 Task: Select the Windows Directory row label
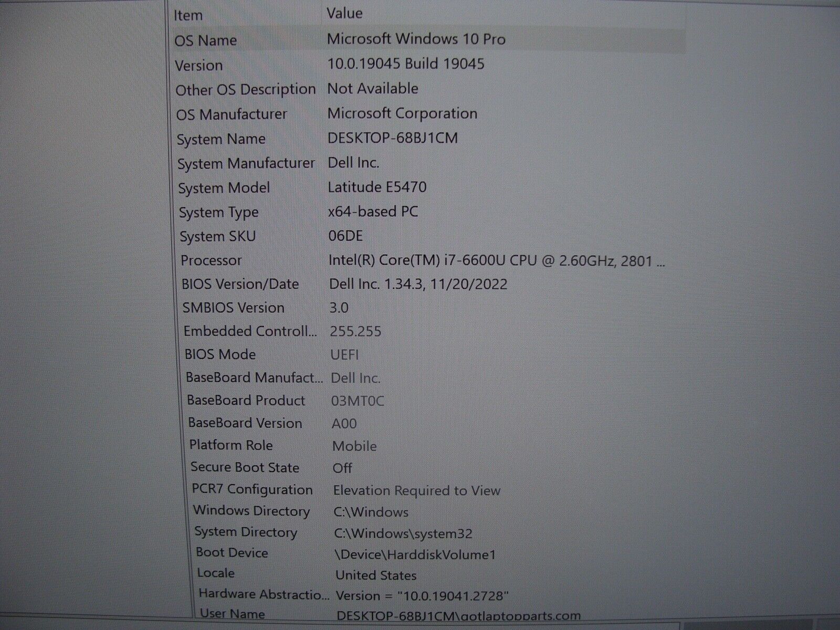coord(251,511)
